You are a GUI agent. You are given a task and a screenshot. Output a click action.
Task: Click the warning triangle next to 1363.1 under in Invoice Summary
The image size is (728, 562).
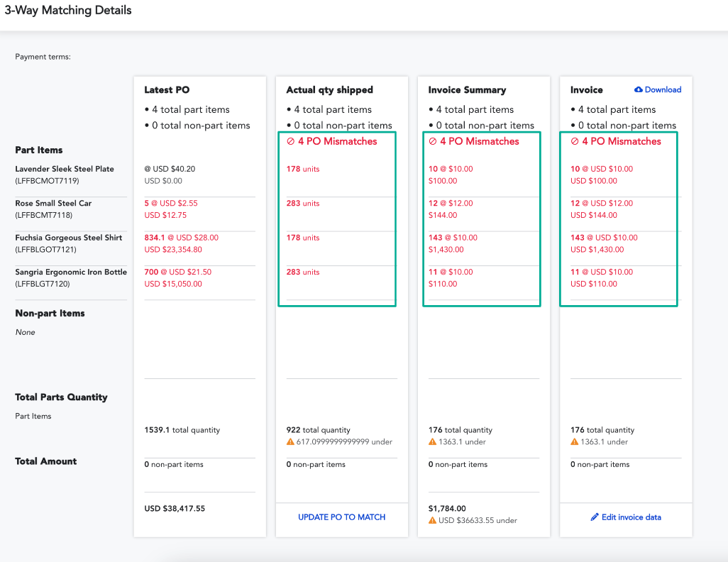pos(434,441)
